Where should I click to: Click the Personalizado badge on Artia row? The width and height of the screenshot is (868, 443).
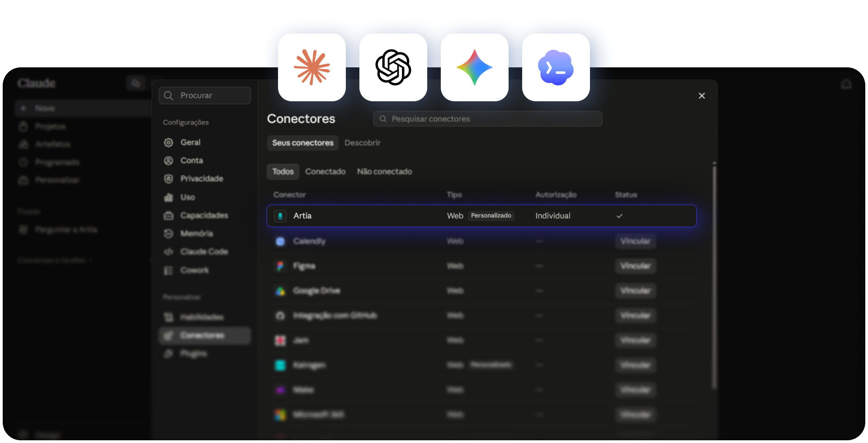[491, 216]
